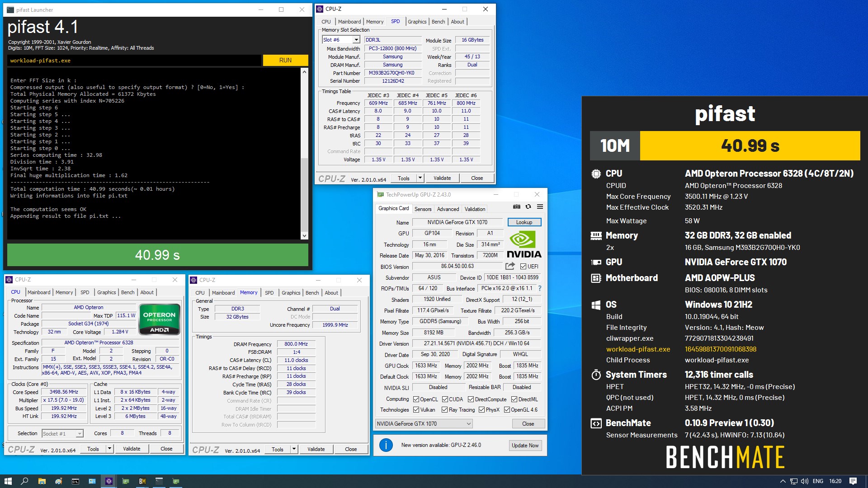This screenshot has width=868, height=488.
Task: Click the Windows OS icon in BenchMate panel
Action: (596, 305)
